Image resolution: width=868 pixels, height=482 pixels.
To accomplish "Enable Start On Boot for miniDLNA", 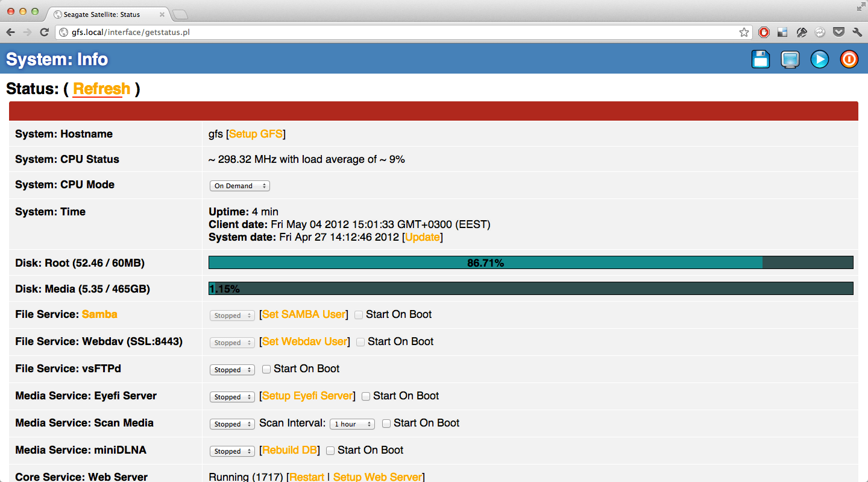I will pyautogui.click(x=330, y=451).
